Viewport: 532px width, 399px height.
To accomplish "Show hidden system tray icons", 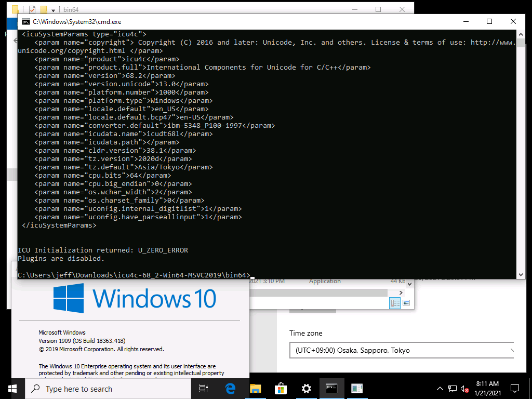I will pos(439,389).
